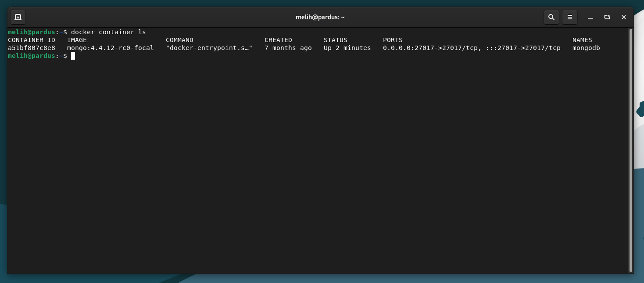Maximize the terminal window
The width and height of the screenshot is (644, 283).
click(607, 17)
